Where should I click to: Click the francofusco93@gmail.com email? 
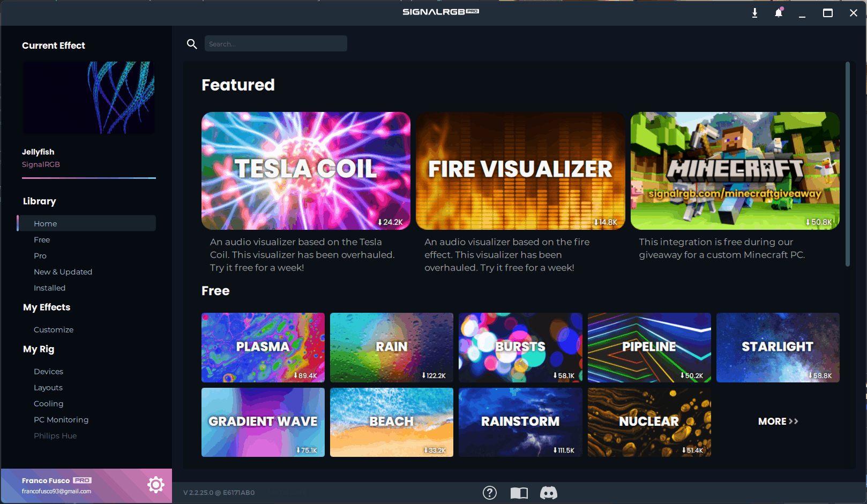click(56, 491)
